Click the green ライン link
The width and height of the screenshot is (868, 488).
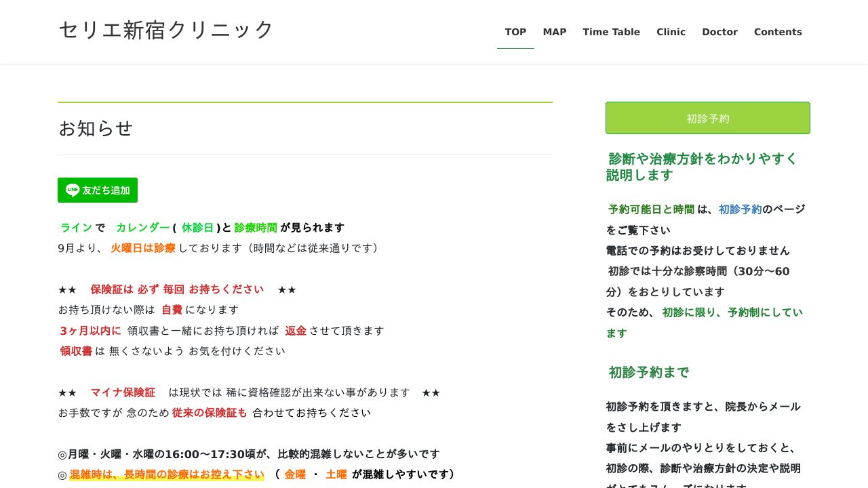pos(76,228)
